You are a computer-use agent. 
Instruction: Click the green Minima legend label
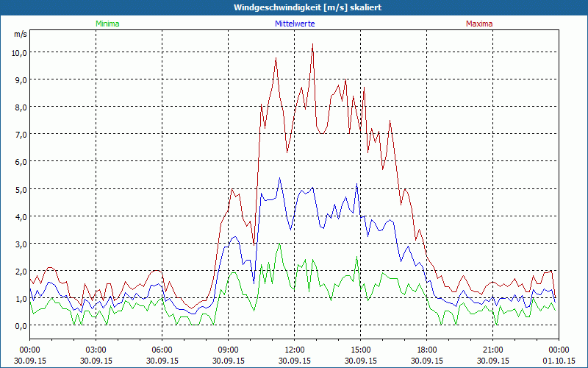(x=107, y=24)
